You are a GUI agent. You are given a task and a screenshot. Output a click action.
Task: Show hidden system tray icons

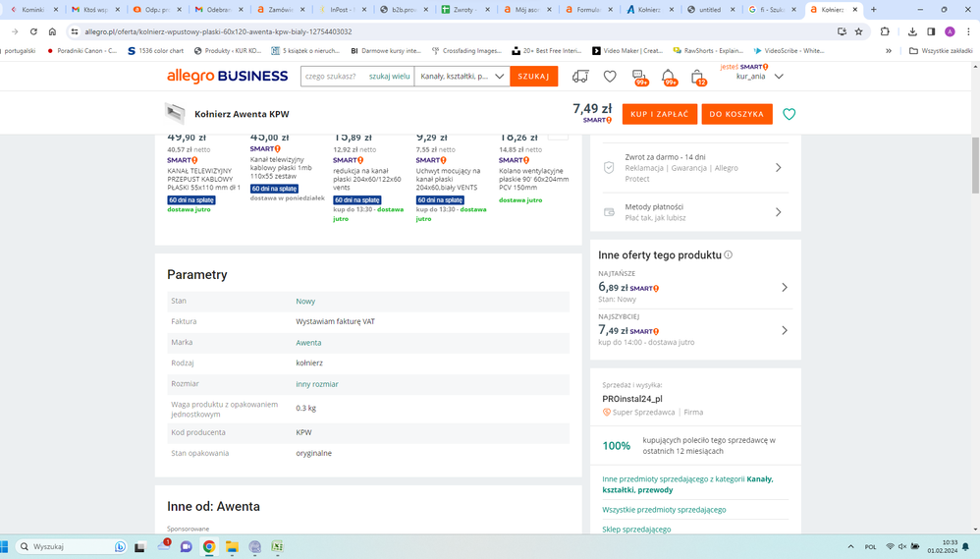pos(850,546)
